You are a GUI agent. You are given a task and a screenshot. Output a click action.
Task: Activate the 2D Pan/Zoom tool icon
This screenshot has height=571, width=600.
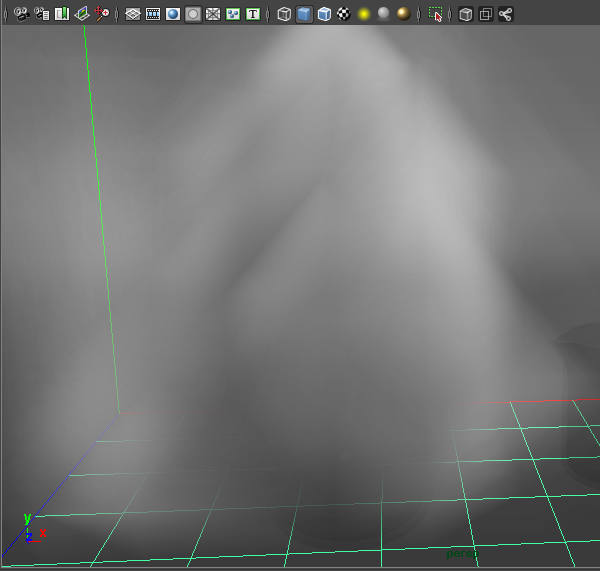[x=102, y=14]
